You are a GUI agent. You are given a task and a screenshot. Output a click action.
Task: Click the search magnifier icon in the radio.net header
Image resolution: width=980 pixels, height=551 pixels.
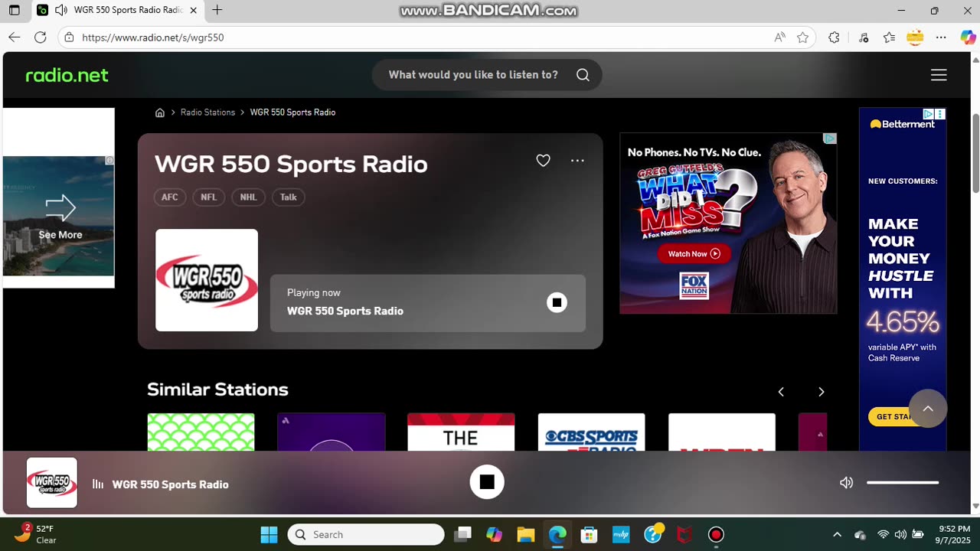tap(583, 75)
